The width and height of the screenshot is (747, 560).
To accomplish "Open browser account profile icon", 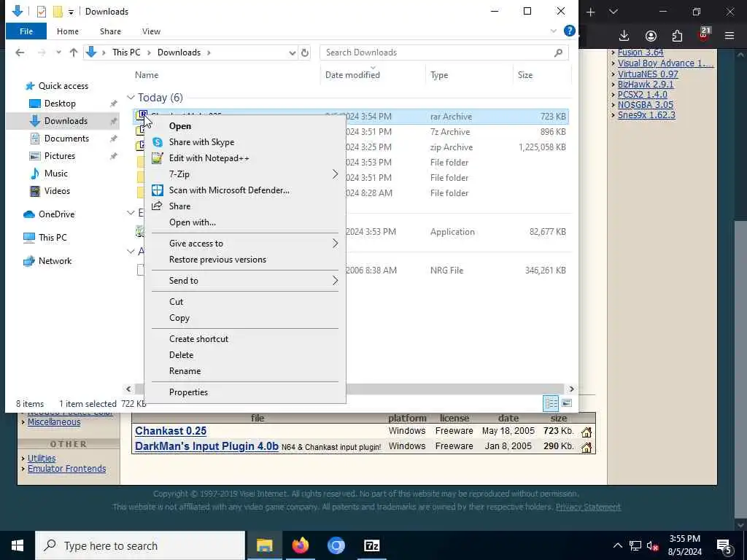I will coord(651,36).
